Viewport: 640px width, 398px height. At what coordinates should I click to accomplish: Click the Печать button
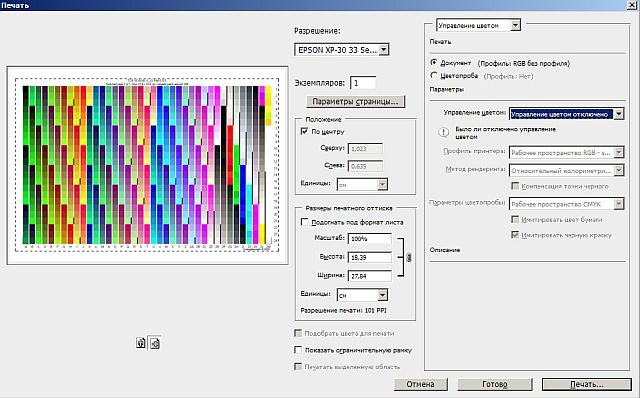(587, 384)
